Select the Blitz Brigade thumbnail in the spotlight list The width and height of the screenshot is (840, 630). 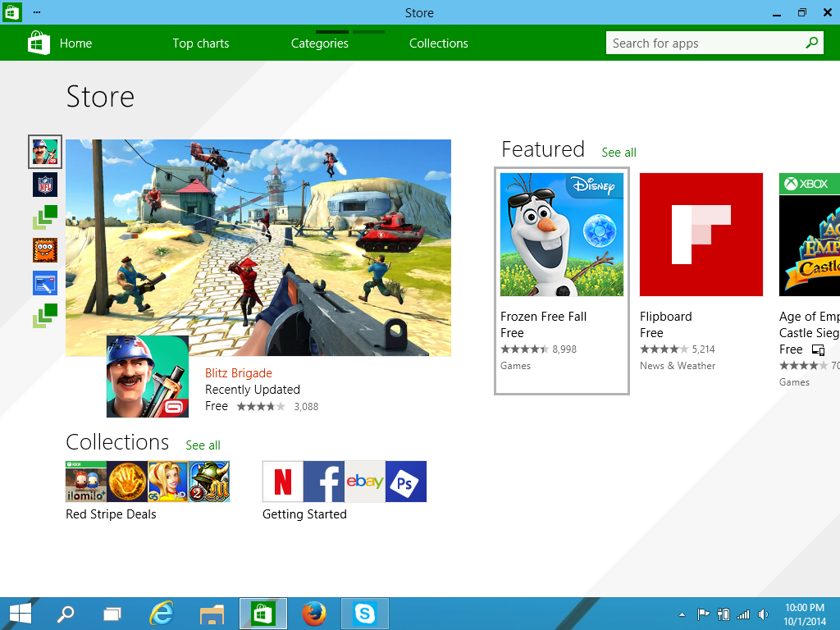(45, 152)
